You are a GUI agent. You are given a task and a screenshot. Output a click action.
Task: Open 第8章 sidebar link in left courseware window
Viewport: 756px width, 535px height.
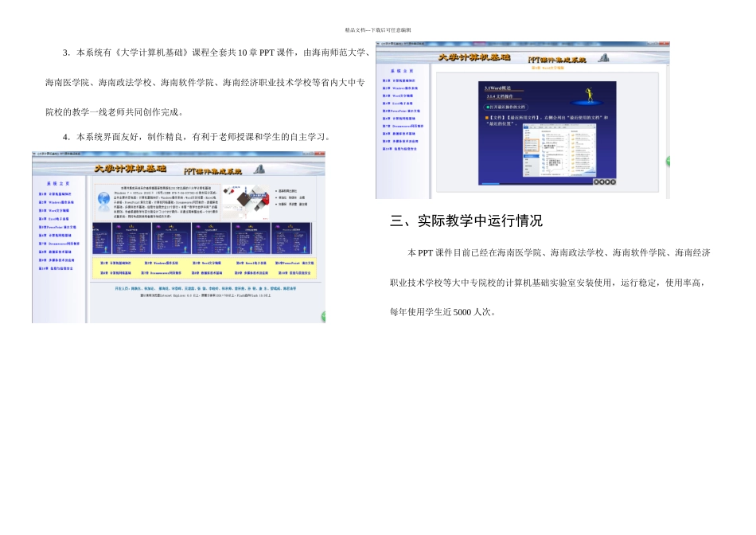tap(54, 252)
